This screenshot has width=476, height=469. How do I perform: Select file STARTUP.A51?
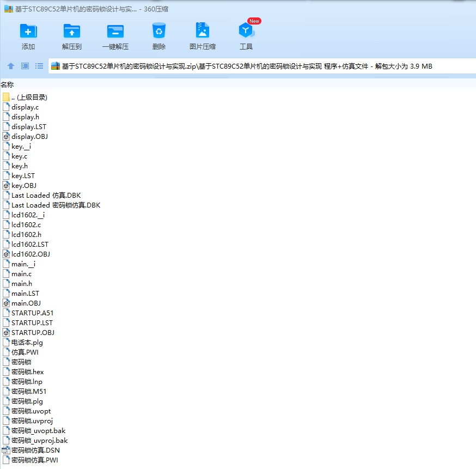[x=33, y=313]
